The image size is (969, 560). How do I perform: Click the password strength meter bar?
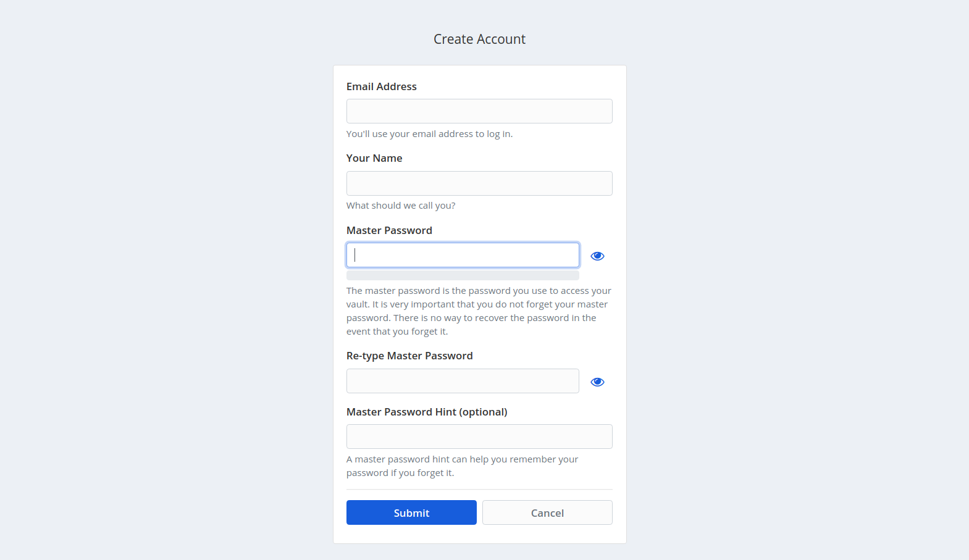(x=463, y=275)
